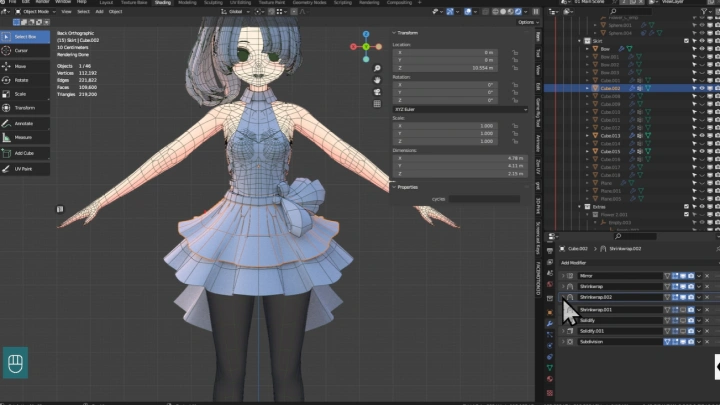
Task: Open the Modifiers wrench properties tab
Action: pyautogui.click(x=549, y=324)
